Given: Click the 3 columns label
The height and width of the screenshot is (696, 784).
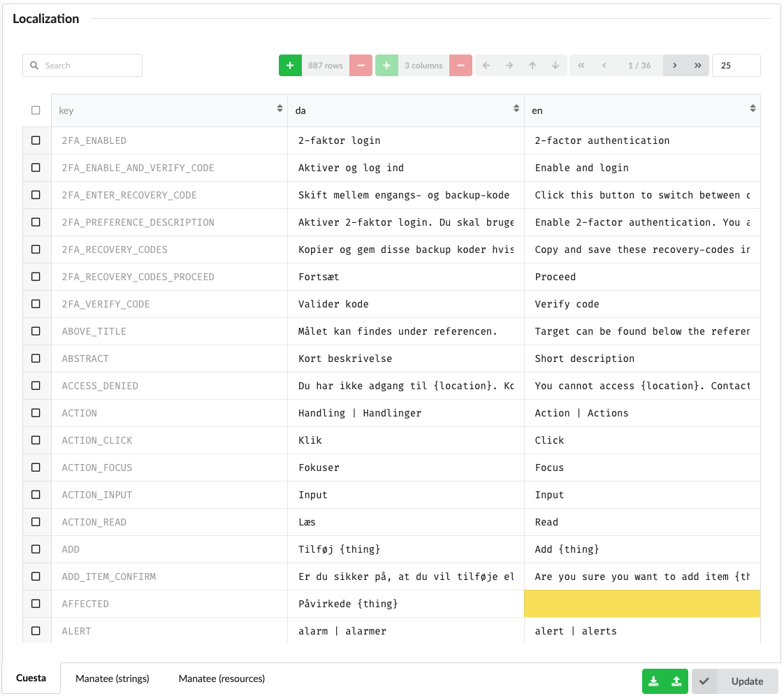Looking at the screenshot, I should click(x=423, y=66).
